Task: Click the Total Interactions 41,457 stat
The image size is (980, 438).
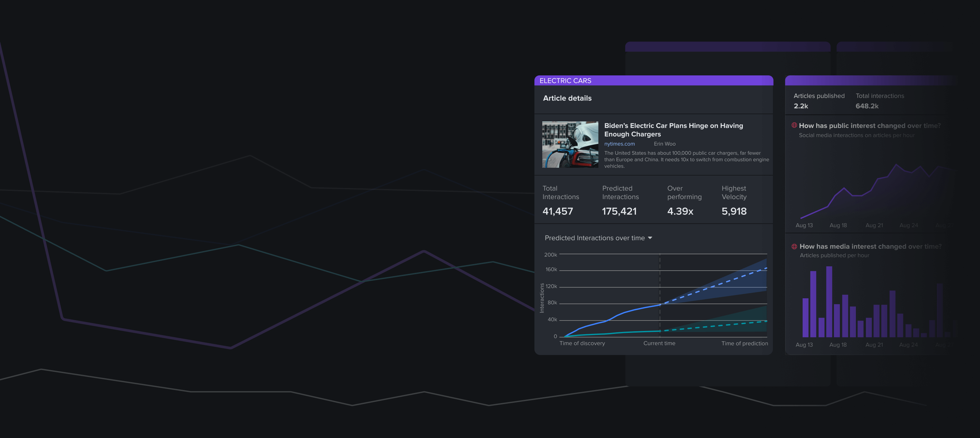Action: (x=558, y=211)
